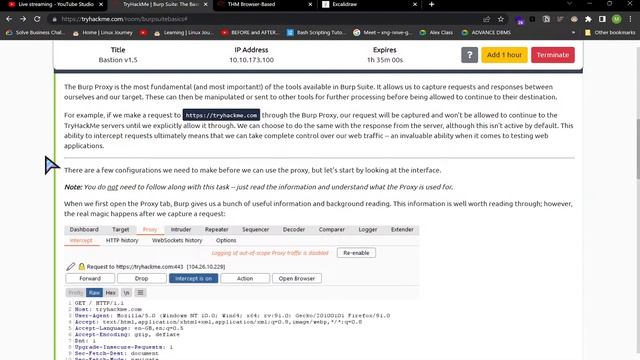Viewport: 640px width, 360px height.
Task: Close the THM Browser-Based tab
Action: point(310,4)
